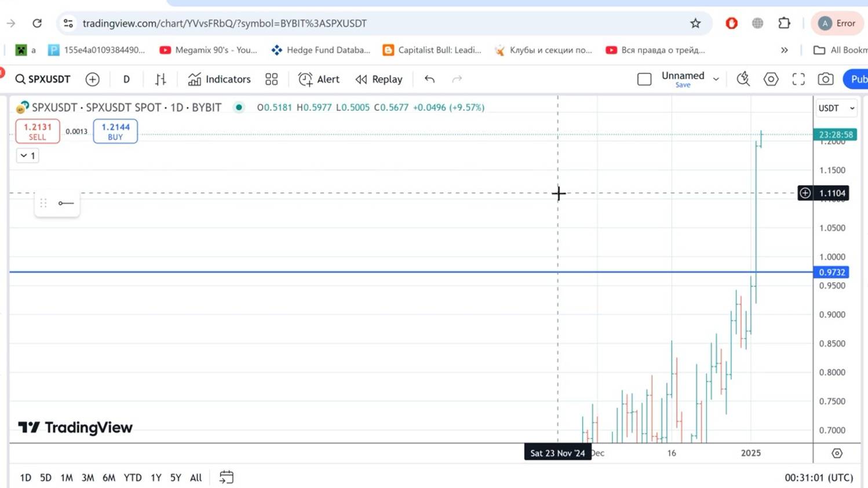This screenshot has width=868, height=488.
Task: Click the 1.2144 BUY button
Action: click(115, 131)
